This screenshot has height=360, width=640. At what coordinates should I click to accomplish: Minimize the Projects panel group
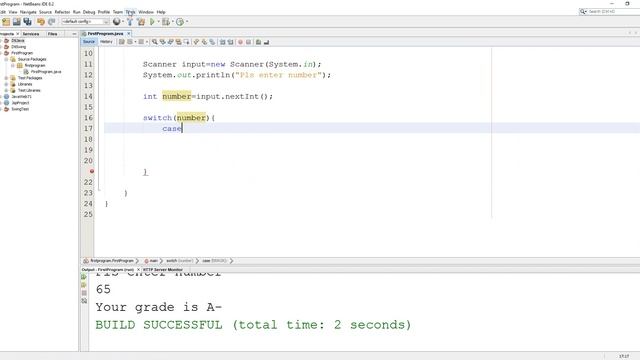[x=74, y=34]
